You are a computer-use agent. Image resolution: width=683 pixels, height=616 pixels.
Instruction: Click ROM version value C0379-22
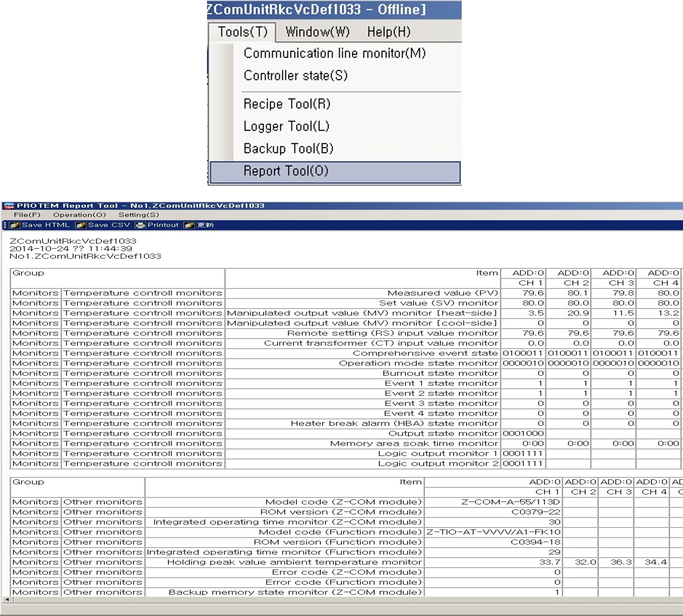pos(493,512)
